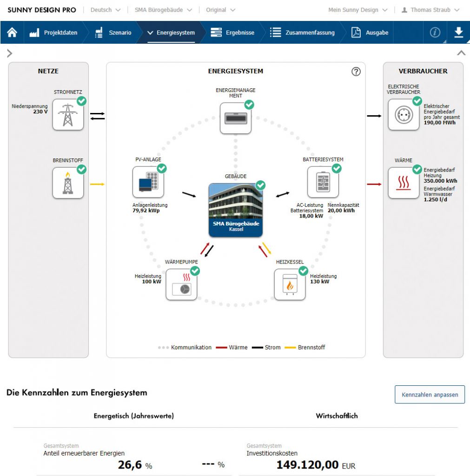Click the SMA Bürogebäude Kassel building image
The height and width of the screenshot is (476, 470).
[x=236, y=210]
